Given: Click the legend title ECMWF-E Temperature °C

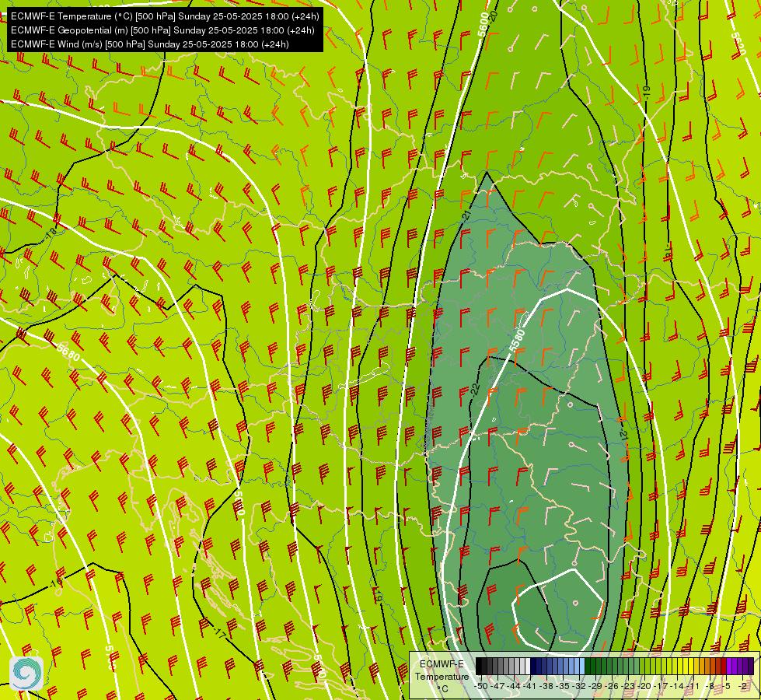Looking at the screenshot, I should tap(442, 676).
